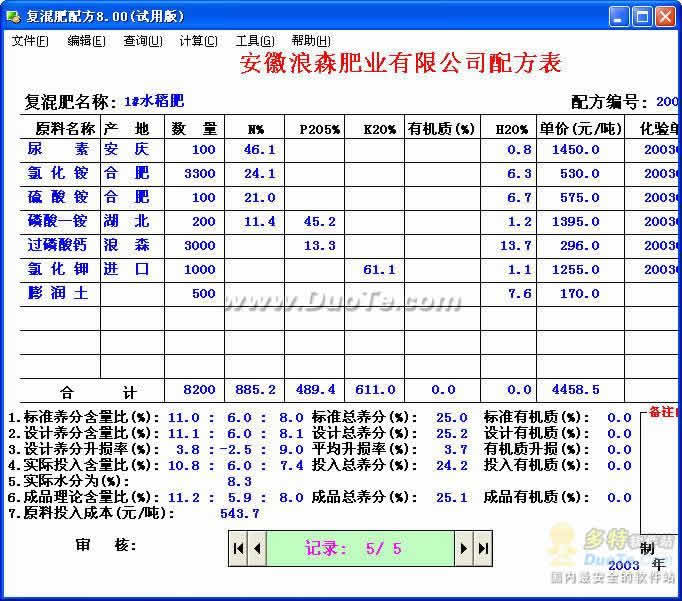Open the 文件(F) menu
682x601 pixels.
point(30,41)
